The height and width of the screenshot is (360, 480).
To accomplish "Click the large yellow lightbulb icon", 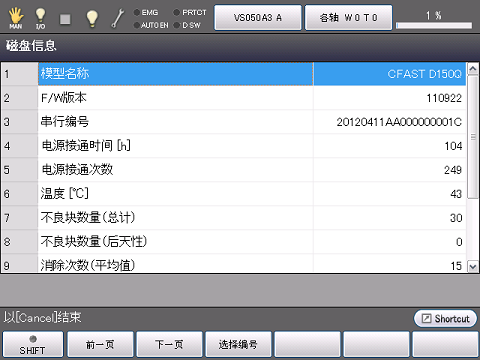I will [92, 18].
